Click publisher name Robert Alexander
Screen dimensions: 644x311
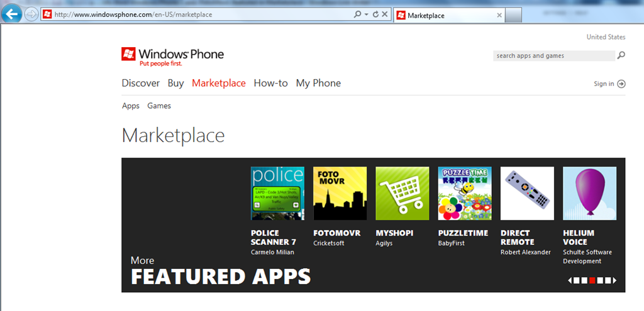coord(526,253)
